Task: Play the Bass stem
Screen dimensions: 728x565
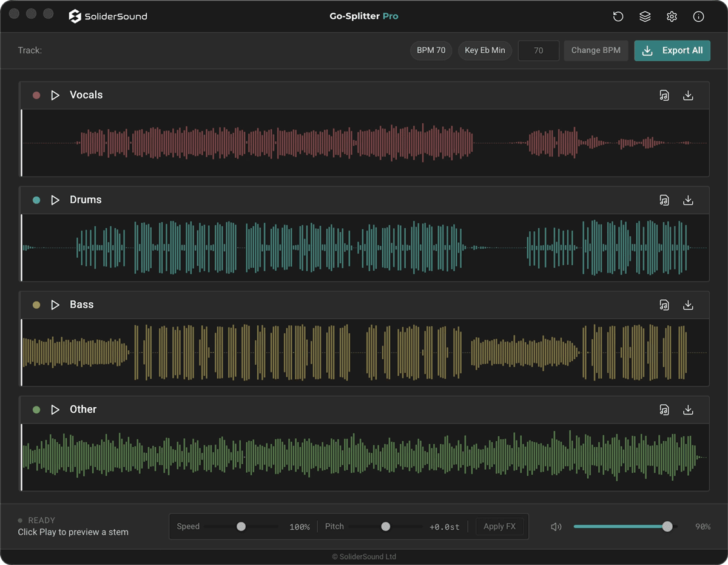Action: [x=55, y=305]
